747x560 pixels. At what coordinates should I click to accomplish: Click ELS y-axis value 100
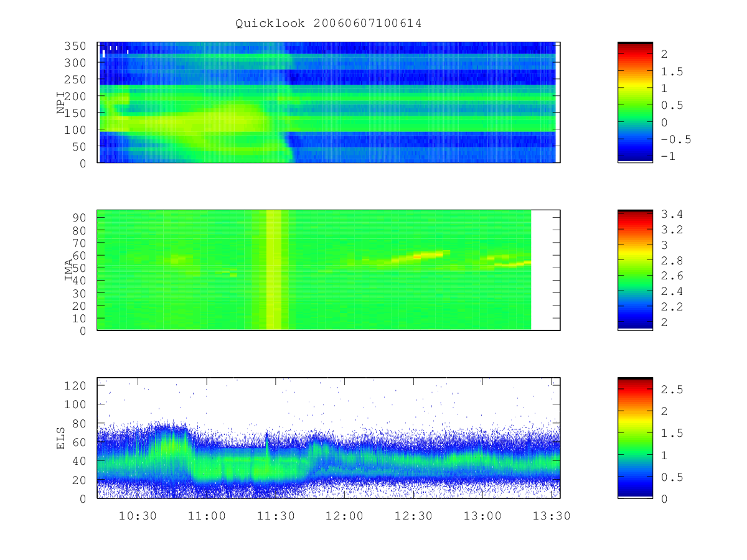[77, 404]
